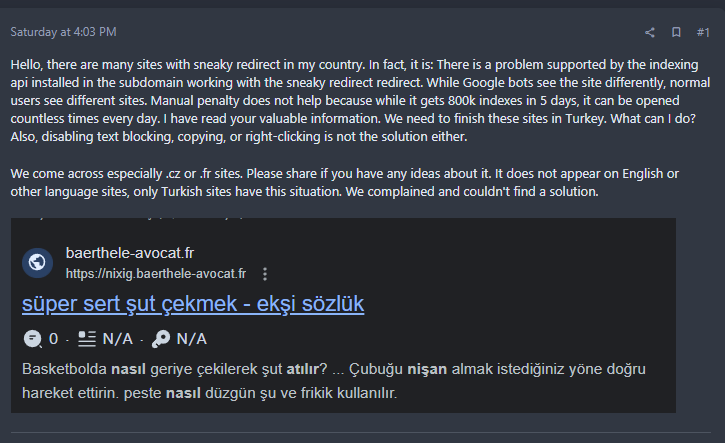Click the search result snippet text
This screenshot has height=443, width=725.
[334, 381]
